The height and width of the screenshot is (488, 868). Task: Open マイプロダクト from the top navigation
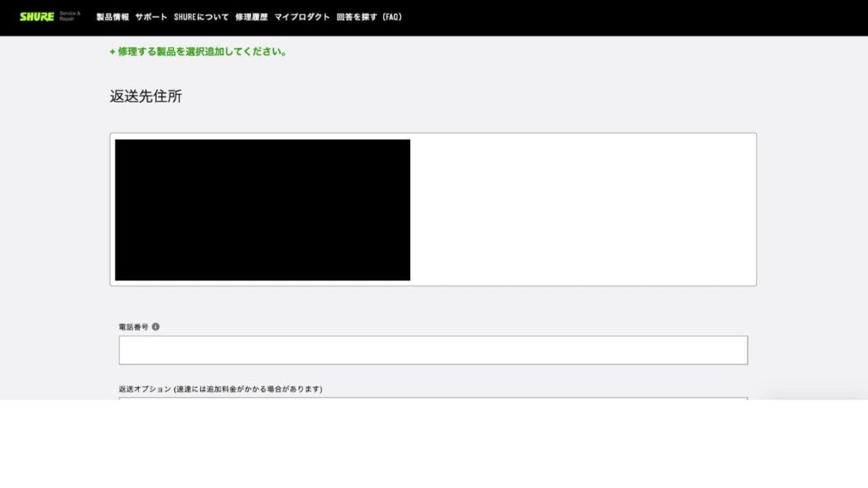coord(302,17)
